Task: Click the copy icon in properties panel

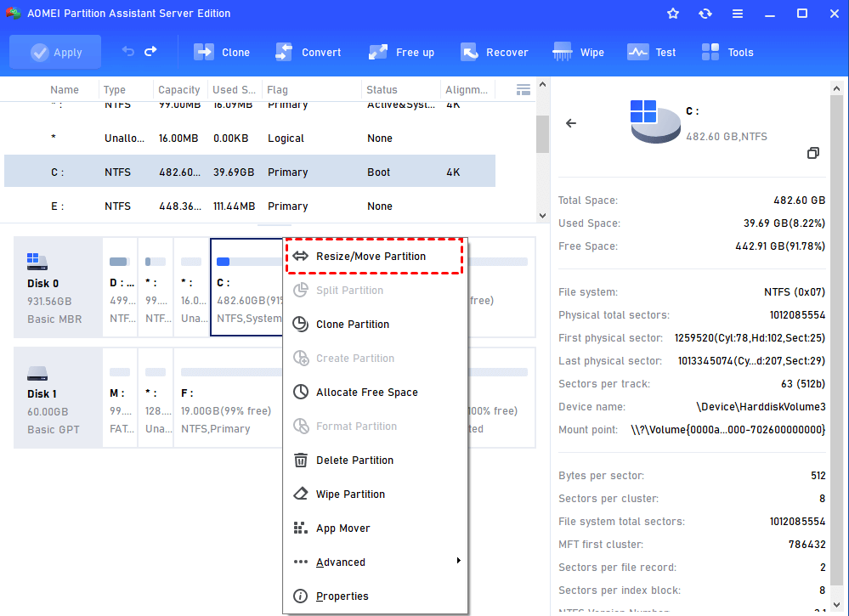Action: coord(812,153)
